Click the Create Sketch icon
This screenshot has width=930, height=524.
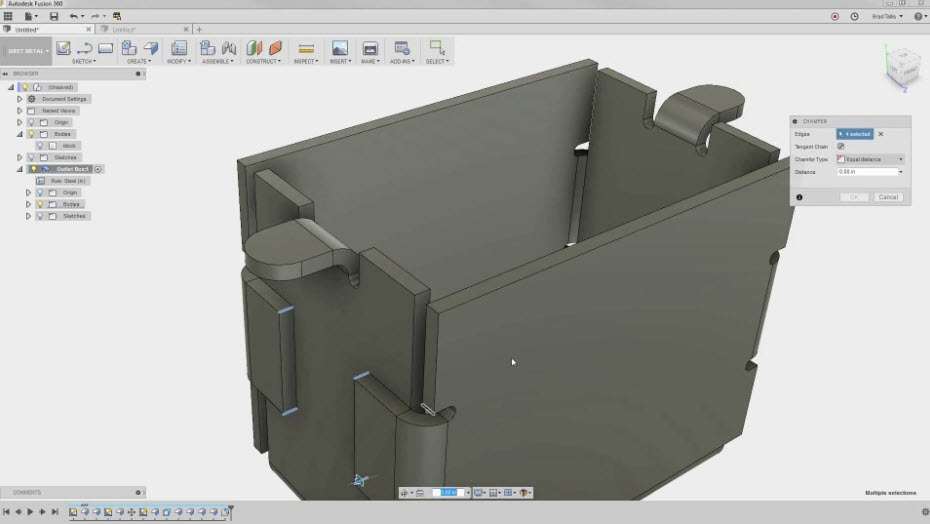point(63,48)
